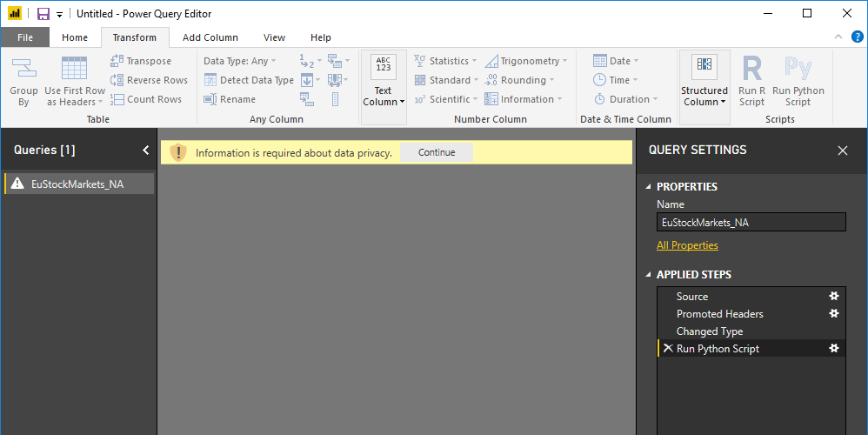Click Detect Data Type
868x435 pixels.
click(x=249, y=80)
